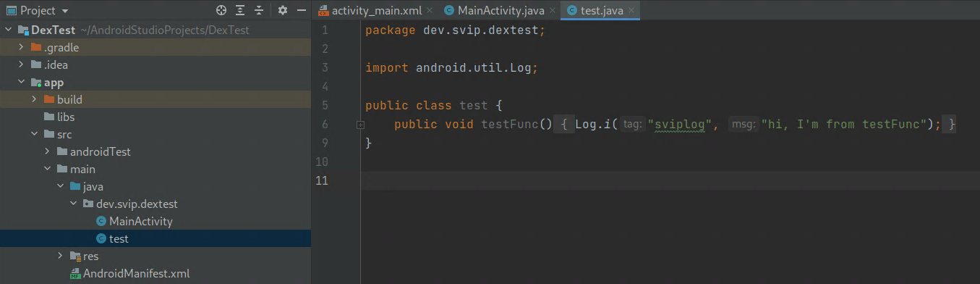This screenshot has width=980, height=284.
Task: Place the cursor on empty editor line 11
Action: coord(670,180)
